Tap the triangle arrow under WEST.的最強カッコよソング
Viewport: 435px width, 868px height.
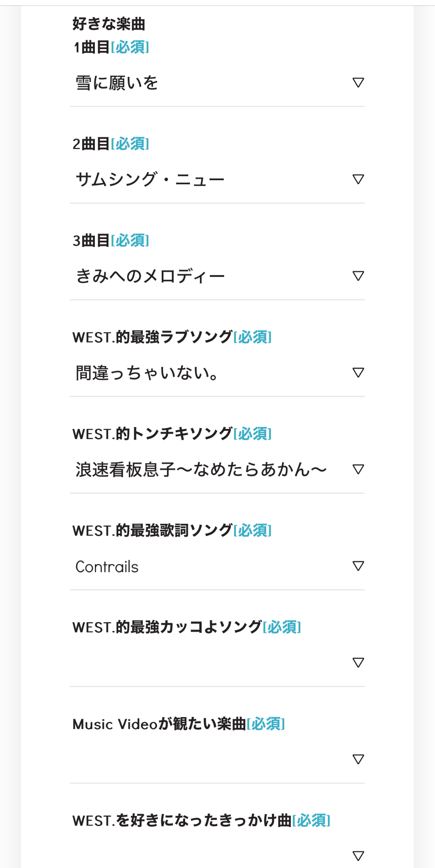tap(358, 662)
